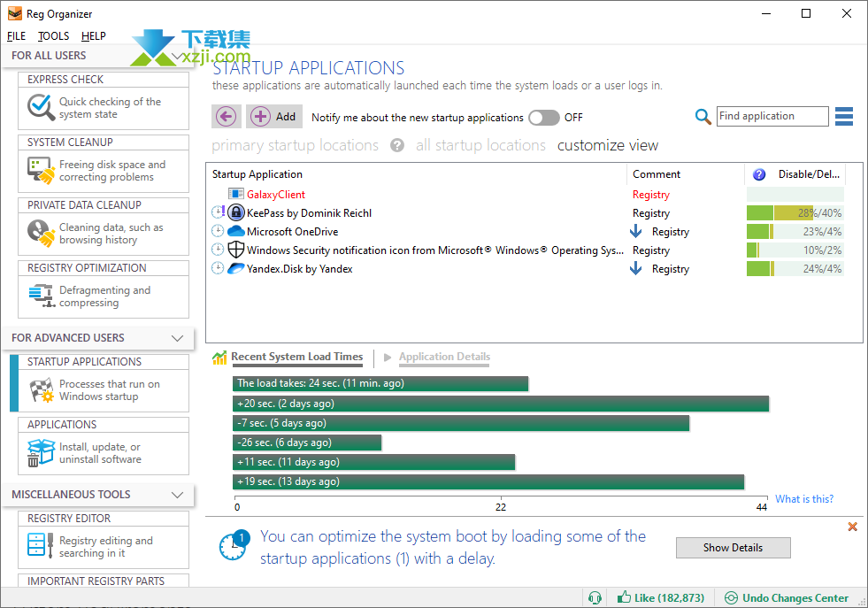Select the GalaxyClient startup entry
Viewport: 868px width, 608px height.
[x=276, y=195]
